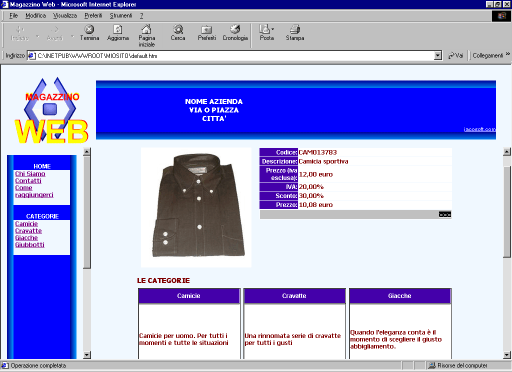This screenshot has height=372, width=512.
Task: Click the sidebar frame vertical scrollbar thumb
Action: click(x=87, y=213)
